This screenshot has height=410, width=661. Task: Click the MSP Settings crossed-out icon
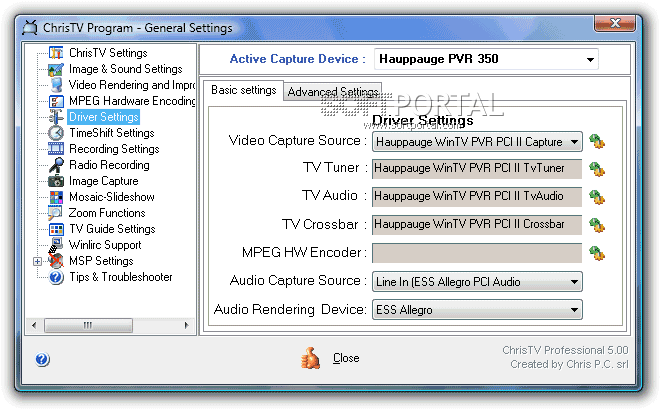(56, 261)
